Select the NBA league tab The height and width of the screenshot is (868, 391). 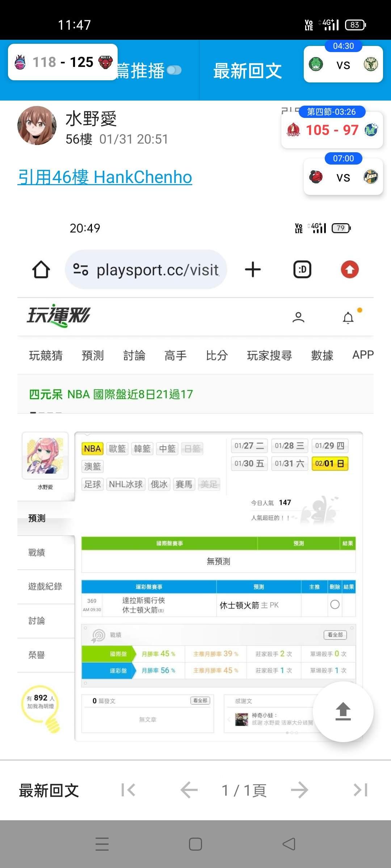[93, 449]
